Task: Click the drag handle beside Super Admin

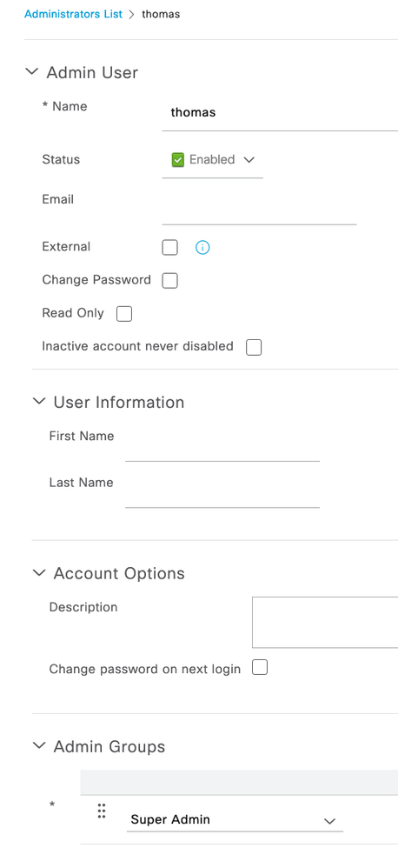Action: pos(102,811)
